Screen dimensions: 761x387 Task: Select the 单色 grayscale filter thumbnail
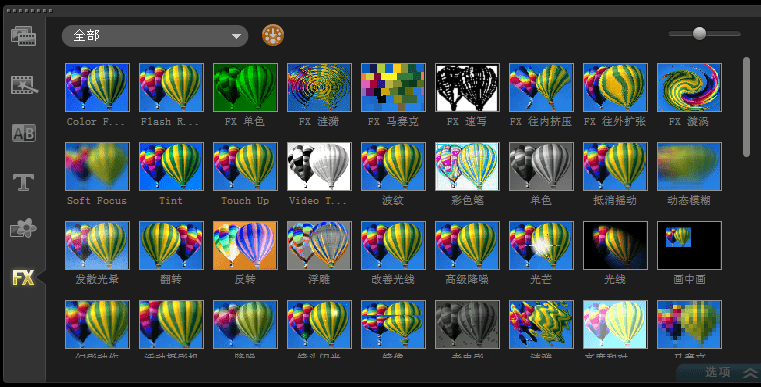(x=541, y=167)
